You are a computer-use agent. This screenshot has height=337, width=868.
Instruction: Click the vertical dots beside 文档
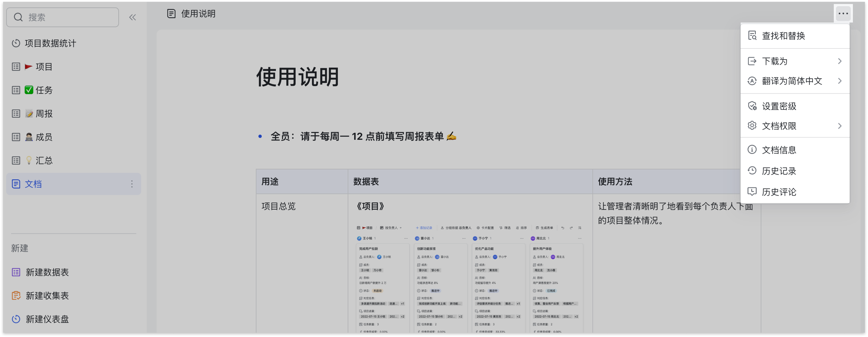click(132, 184)
